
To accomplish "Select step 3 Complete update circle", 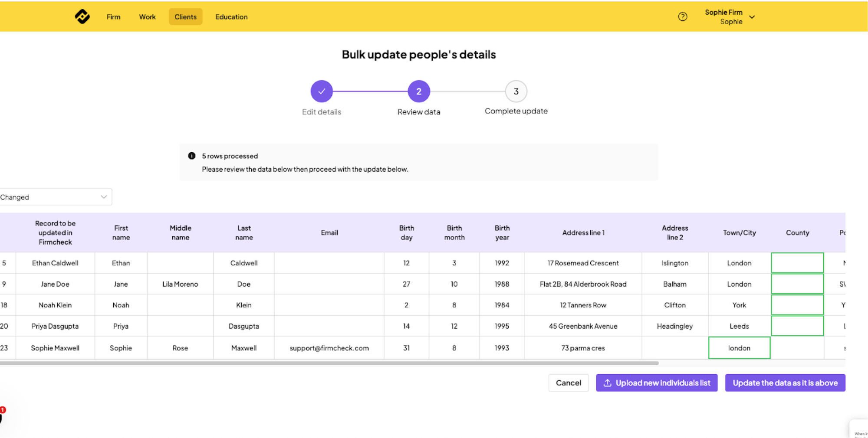I will tap(516, 91).
